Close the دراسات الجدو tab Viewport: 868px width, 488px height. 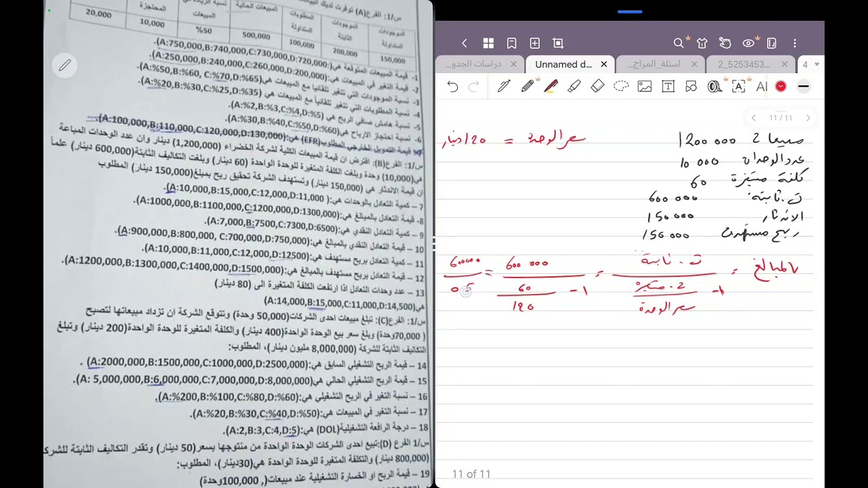tap(513, 64)
